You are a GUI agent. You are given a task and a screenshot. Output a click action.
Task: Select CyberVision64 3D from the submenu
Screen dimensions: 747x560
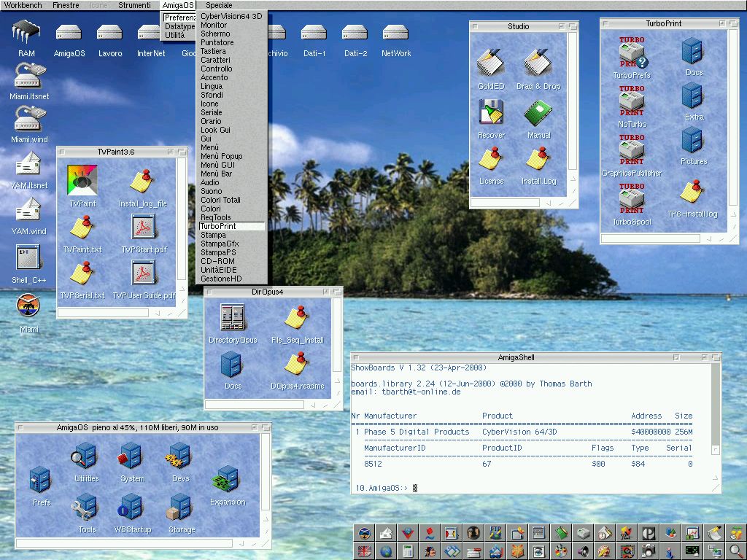click(x=231, y=16)
